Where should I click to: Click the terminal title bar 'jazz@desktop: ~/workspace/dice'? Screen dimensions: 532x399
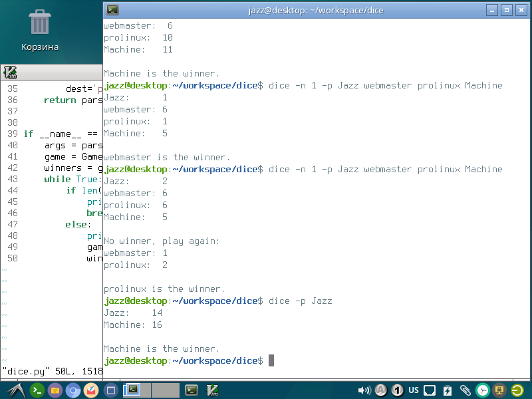click(x=315, y=10)
